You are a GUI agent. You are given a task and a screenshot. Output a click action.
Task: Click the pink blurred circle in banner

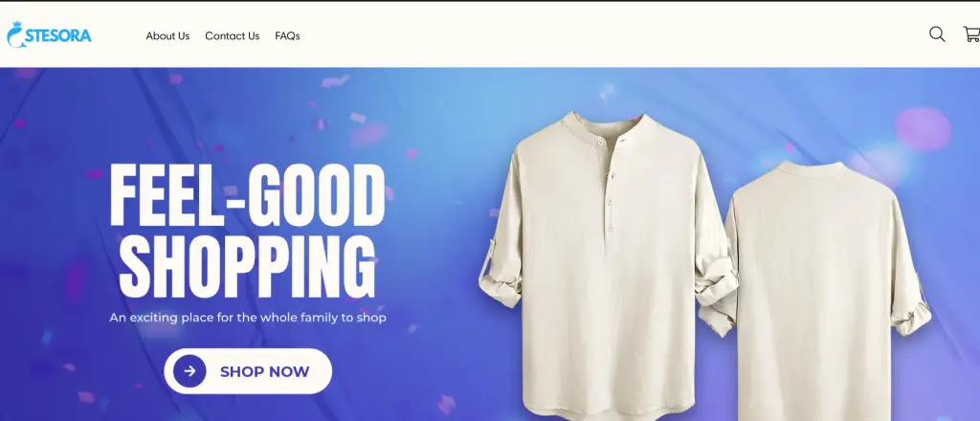click(923, 128)
